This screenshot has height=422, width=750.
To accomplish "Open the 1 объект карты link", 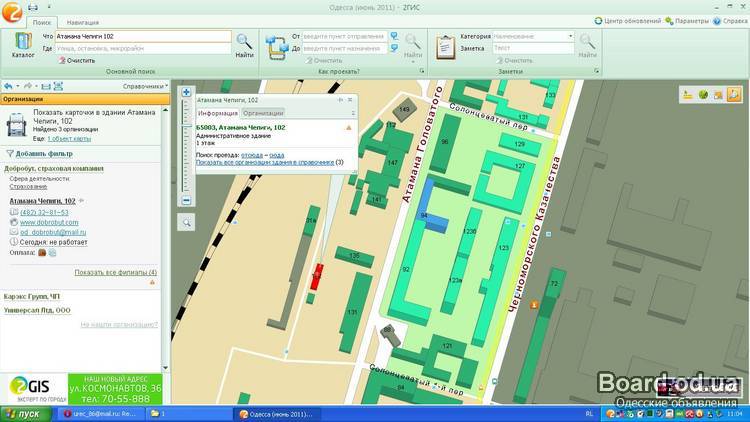I will click(69, 139).
